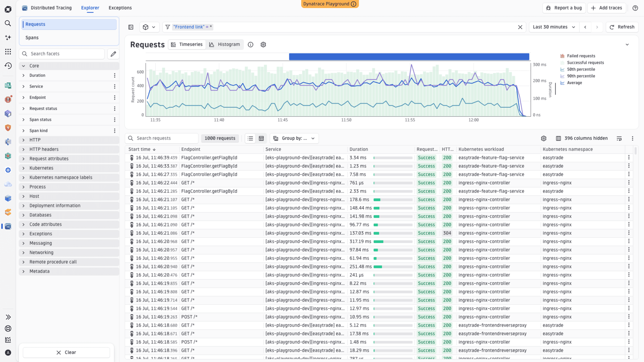Edit facets with the pencil icon
Viewport: 644px width, 362px height.
pos(113,54)
